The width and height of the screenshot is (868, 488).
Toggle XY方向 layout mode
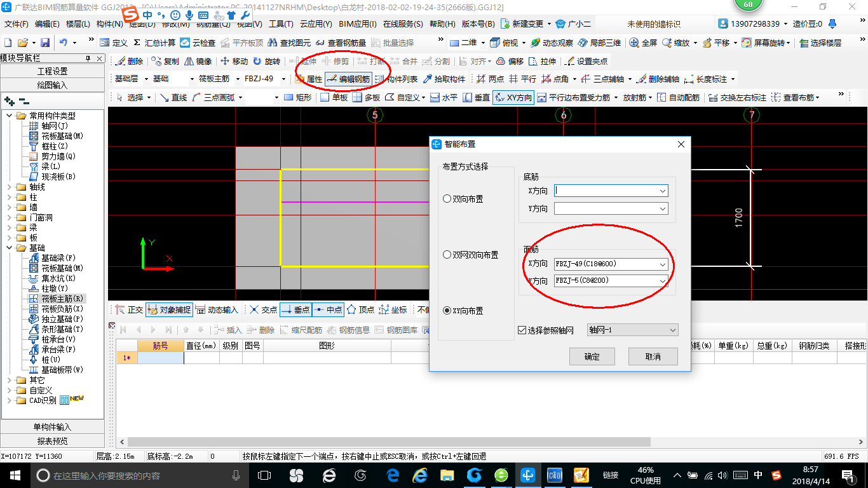(513, 97)
